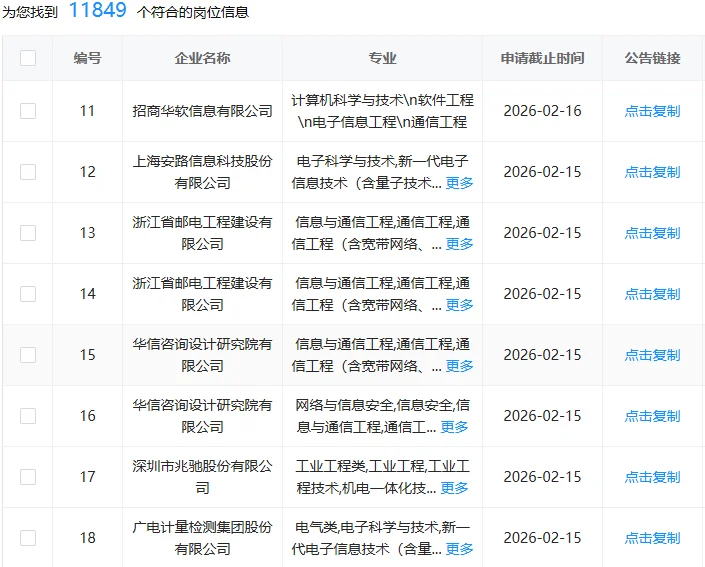
Task: Click 点击复制 in row 12
Action: coord(652,172)
